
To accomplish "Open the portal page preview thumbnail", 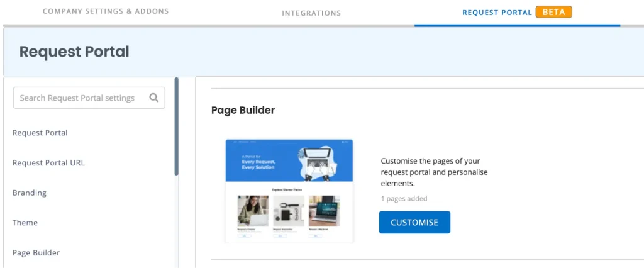I will pos(289,191).
